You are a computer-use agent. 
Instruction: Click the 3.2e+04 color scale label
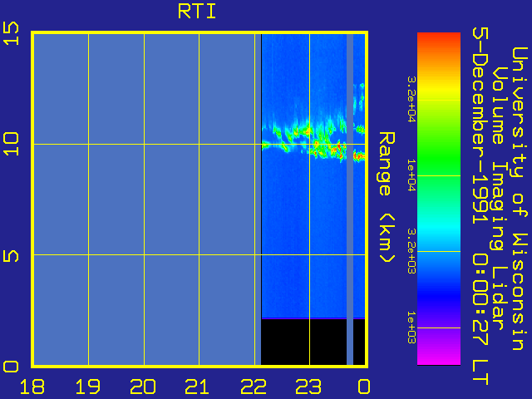(x=411, y=99)
